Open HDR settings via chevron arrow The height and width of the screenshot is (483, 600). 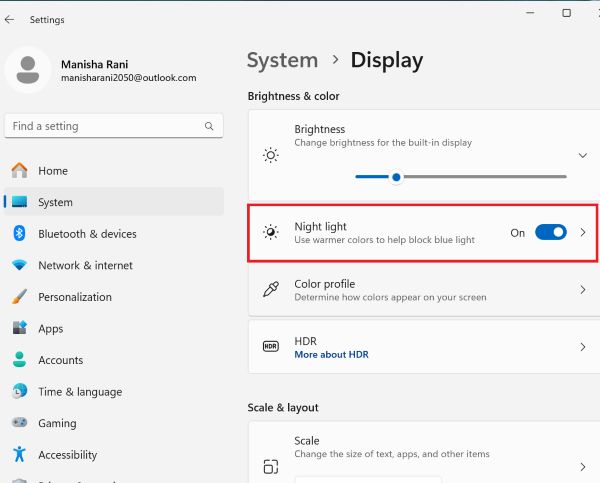coord(583,347)
